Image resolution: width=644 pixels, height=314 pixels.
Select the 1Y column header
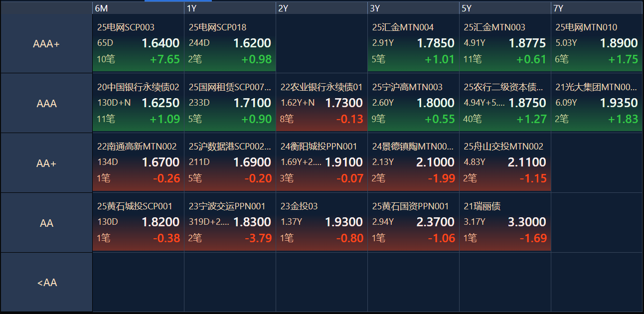tap(230, 8)
